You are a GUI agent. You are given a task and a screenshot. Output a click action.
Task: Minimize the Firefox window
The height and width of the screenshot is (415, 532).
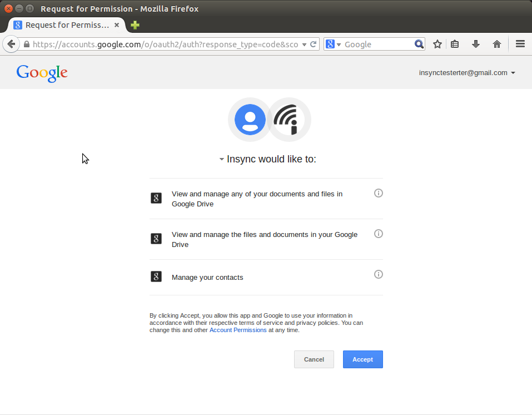(x=19, y=8)
